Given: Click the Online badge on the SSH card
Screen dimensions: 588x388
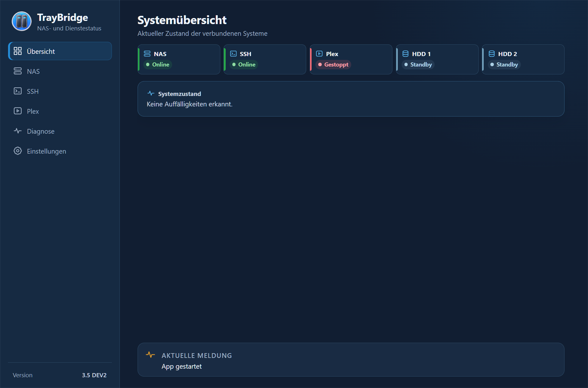Looking at the screenshot, I should [244, 64].
